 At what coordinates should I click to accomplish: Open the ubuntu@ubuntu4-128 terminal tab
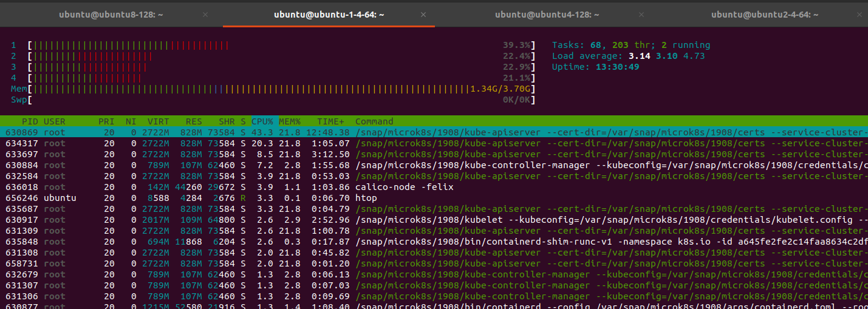pos(547,15)
